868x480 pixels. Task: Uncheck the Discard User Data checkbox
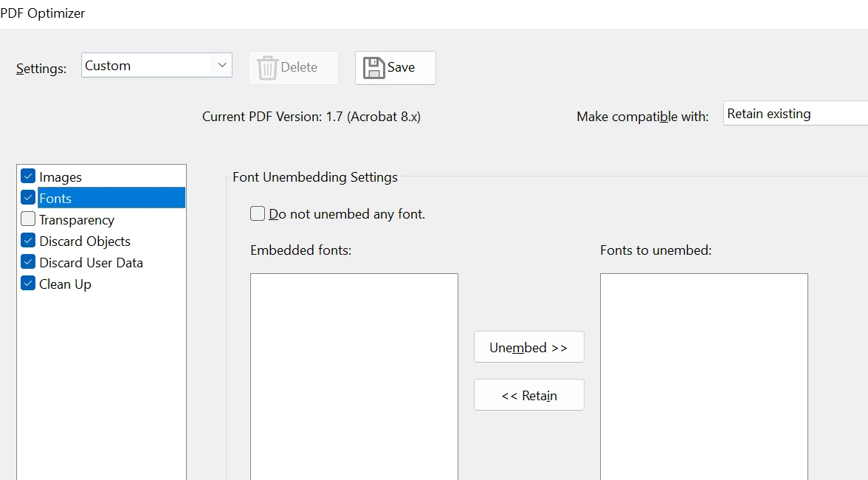[x=28, y=262]
